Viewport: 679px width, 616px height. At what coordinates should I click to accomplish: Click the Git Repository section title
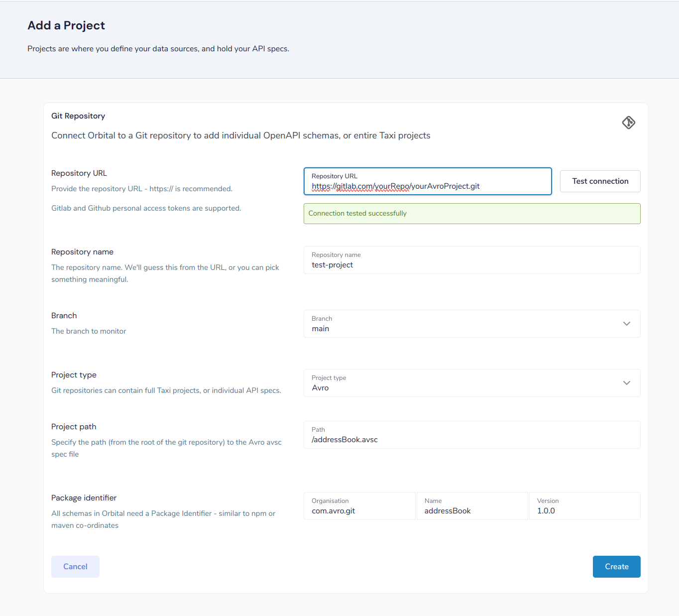78,116
